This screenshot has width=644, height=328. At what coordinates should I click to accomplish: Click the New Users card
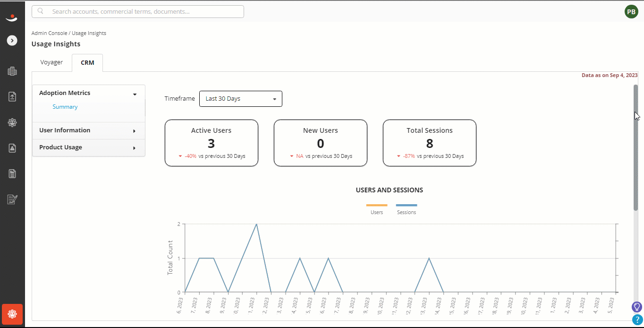pyautogui.click(x=321, y=143)
